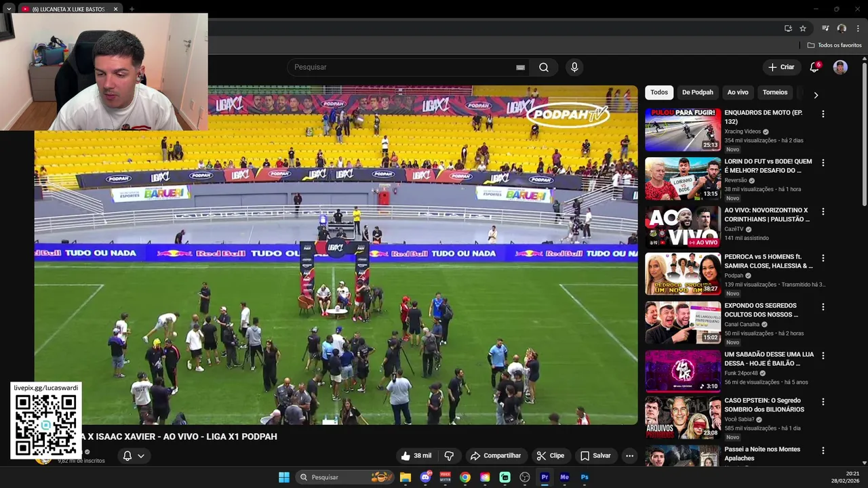Open OBS Studio from taskbar
This screenshot has height=488, width=868.
[525, 477]
